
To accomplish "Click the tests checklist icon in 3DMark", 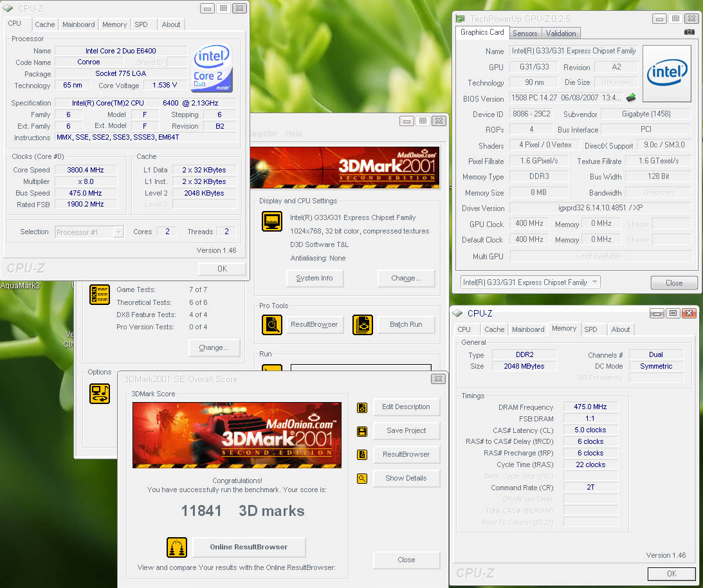I will tap(100, 295).
